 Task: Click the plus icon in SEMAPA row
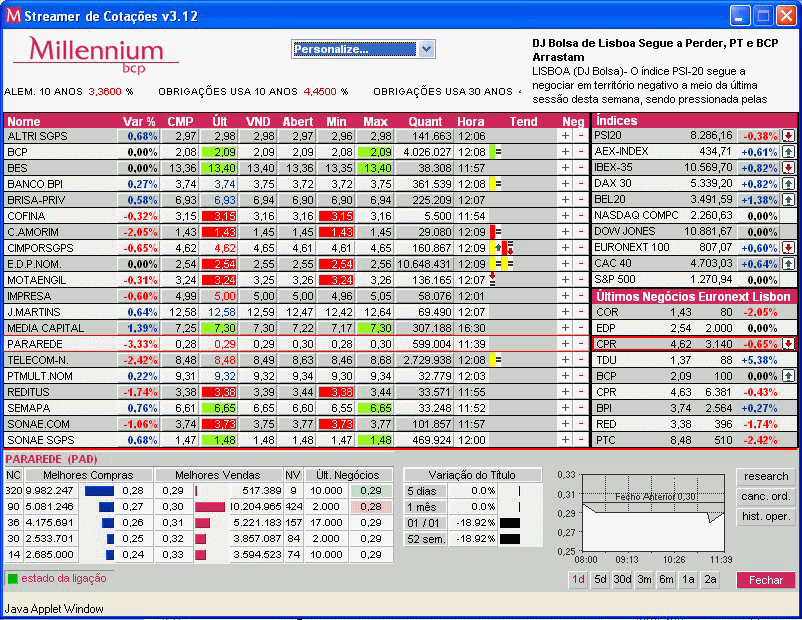565,408
